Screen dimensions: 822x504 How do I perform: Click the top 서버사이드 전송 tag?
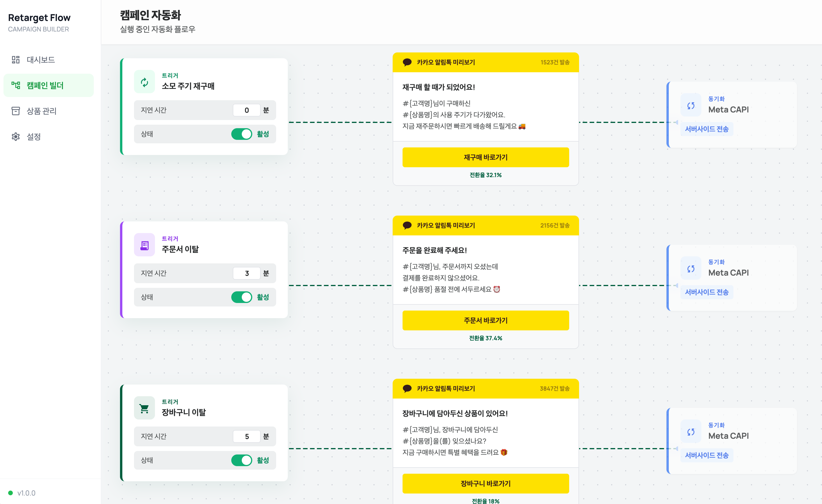706,129
